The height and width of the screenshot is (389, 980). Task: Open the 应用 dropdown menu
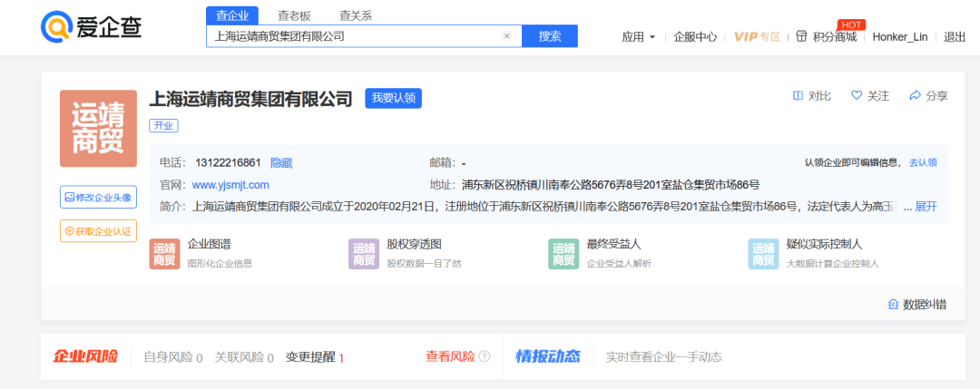pyautogui.click(x=638, y=37)
